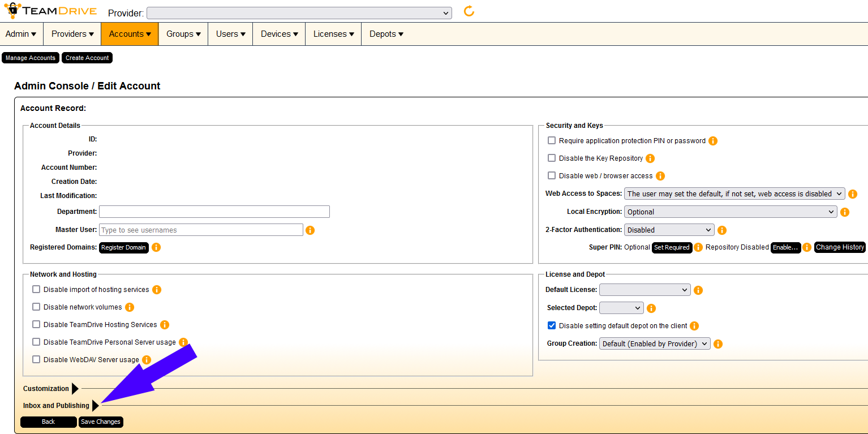Focus the Department text field
The height and width of the screenshot is (434, 868).
point(214,212)
